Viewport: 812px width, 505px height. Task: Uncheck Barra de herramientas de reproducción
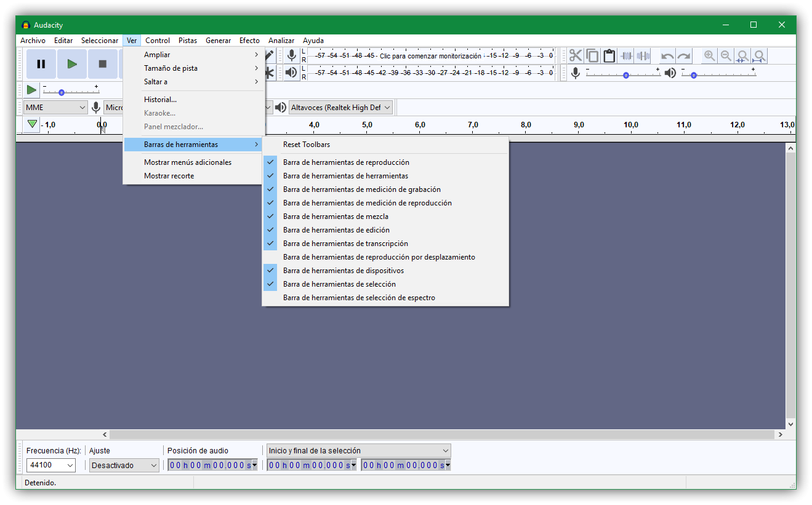[385, 162]
